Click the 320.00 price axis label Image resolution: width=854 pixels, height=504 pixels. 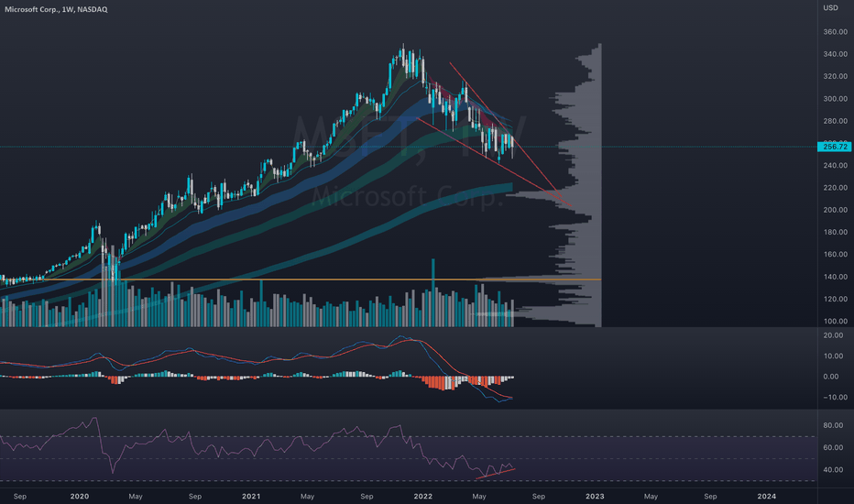point(835,76)
